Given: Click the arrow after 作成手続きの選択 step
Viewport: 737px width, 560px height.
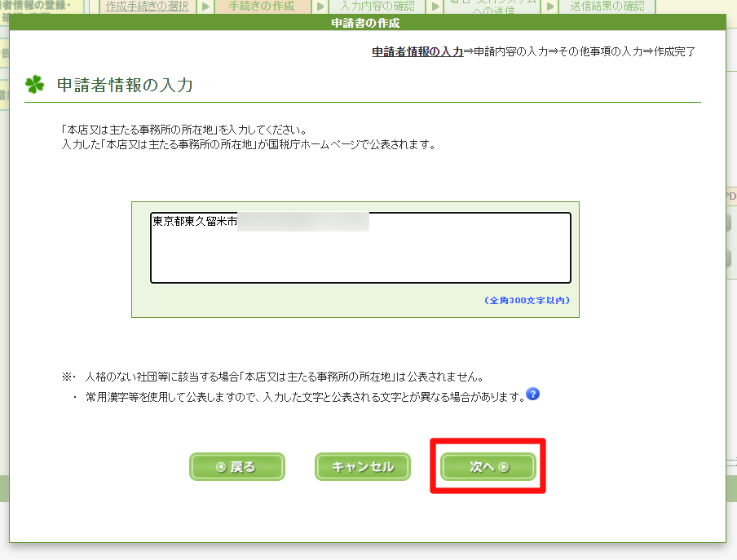Looking at the screenshot, I should [205, 7].
